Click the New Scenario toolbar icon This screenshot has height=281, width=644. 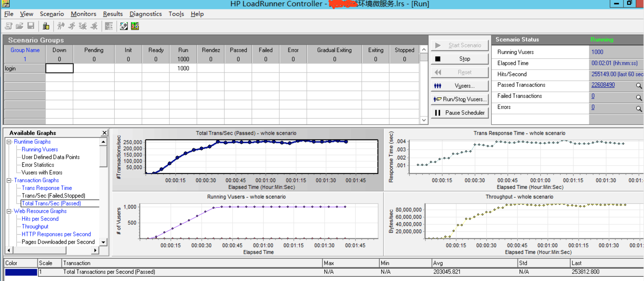tap(8, 26)
